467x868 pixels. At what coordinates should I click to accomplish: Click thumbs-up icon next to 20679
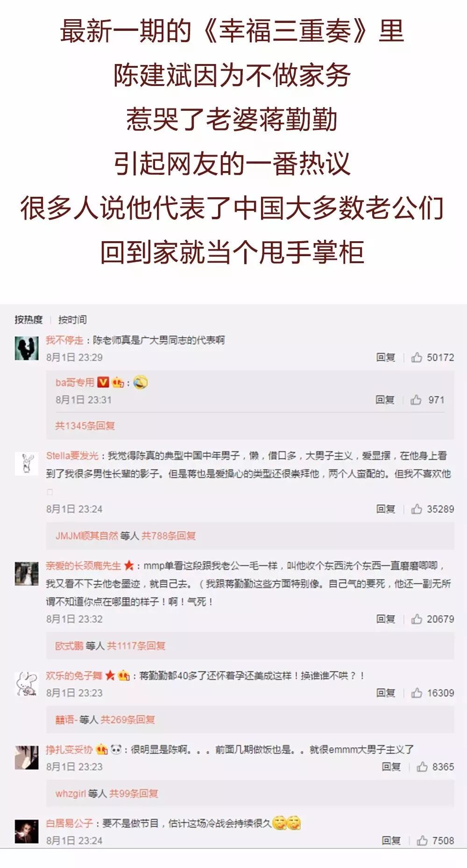click(416, 619)
